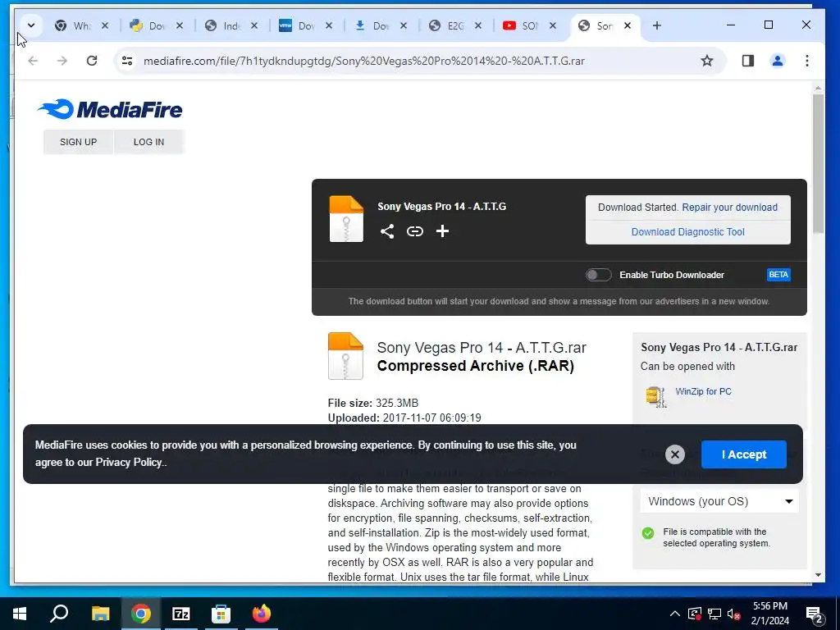The image size is (840, 630).
Task: Open Windows search from taskbar
Action: pos(59,614)
